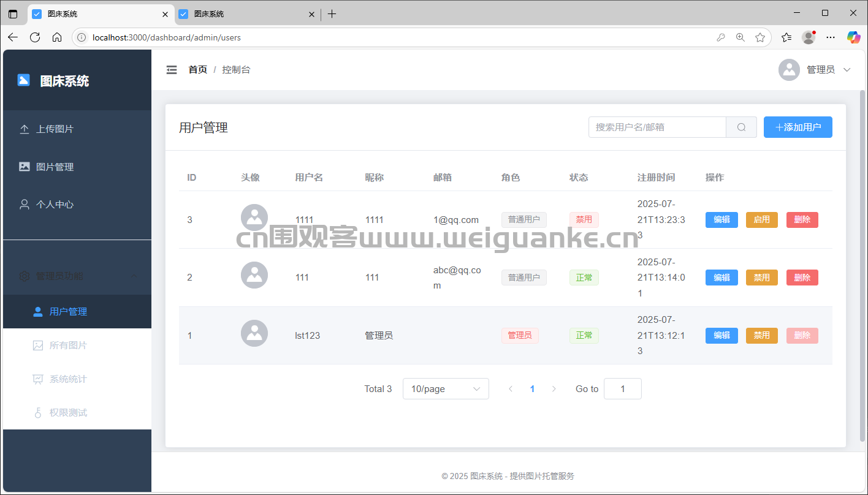This screenshot has width=868, height=495.
Task: Click browser back arrow
Action: click(x=13, y=37)
